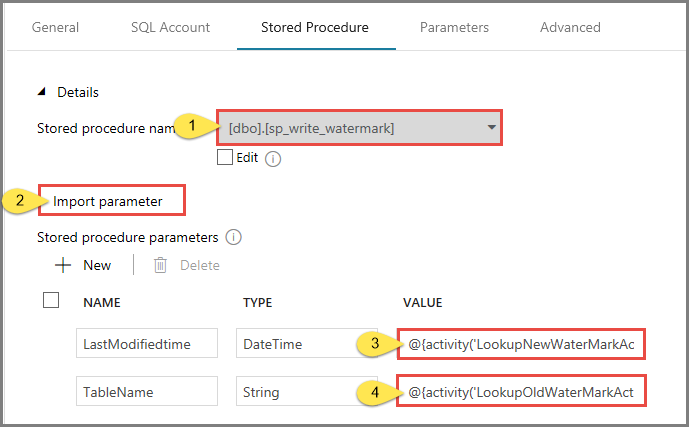Image resolution: width=689 pixels, height=427 pixels.
Task: Go to the Parameters tab
Action: pos(454,27)
